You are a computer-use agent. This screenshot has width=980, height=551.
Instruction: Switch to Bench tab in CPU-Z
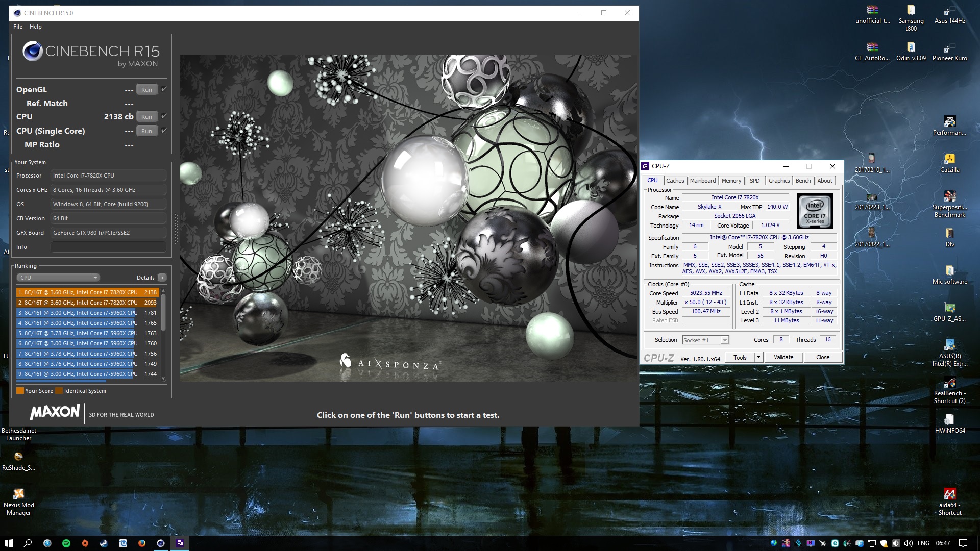click(803, 181)
